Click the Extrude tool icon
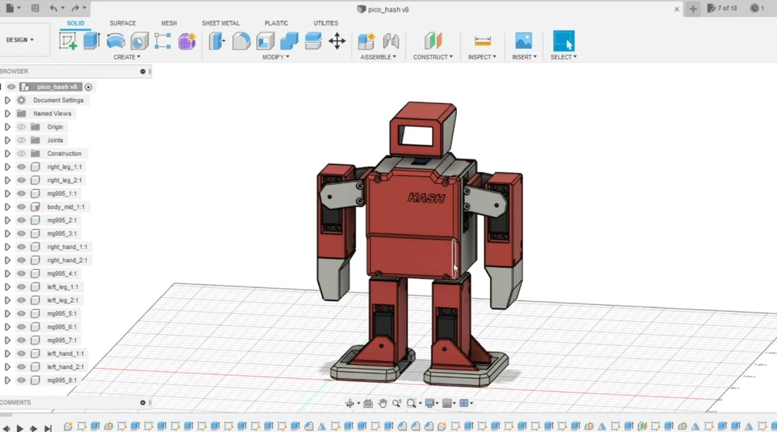The width and height of the screenshot is (777, 432). tap(91, 41)
